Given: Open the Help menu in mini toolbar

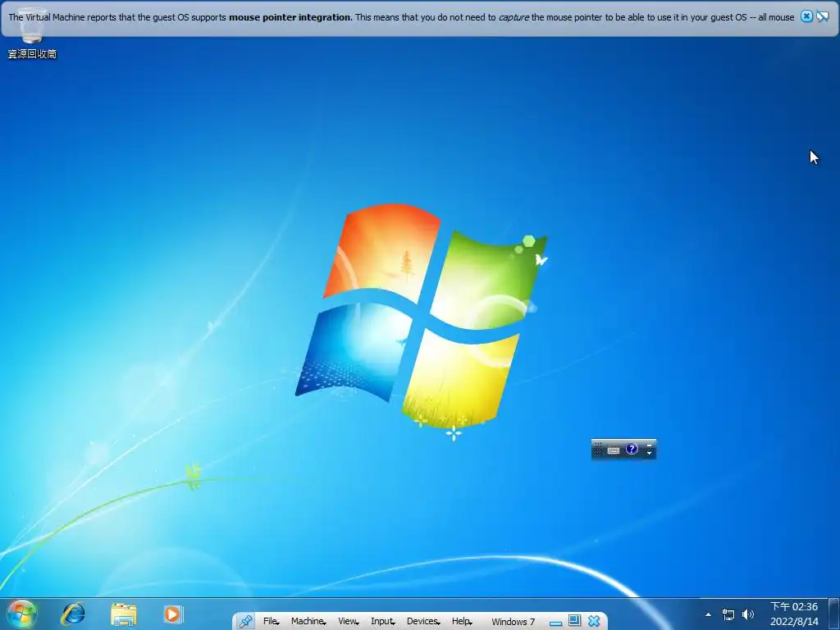Looking at the screenshot, I should click(462, 622).
